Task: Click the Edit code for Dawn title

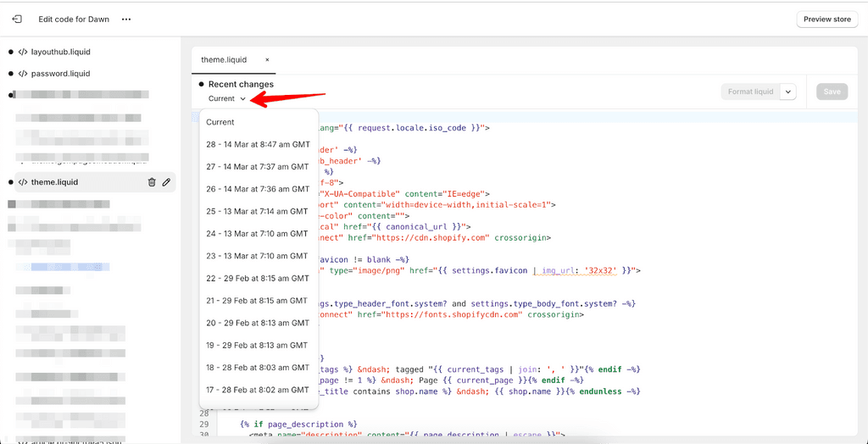Action: click(x=74, y=19)
